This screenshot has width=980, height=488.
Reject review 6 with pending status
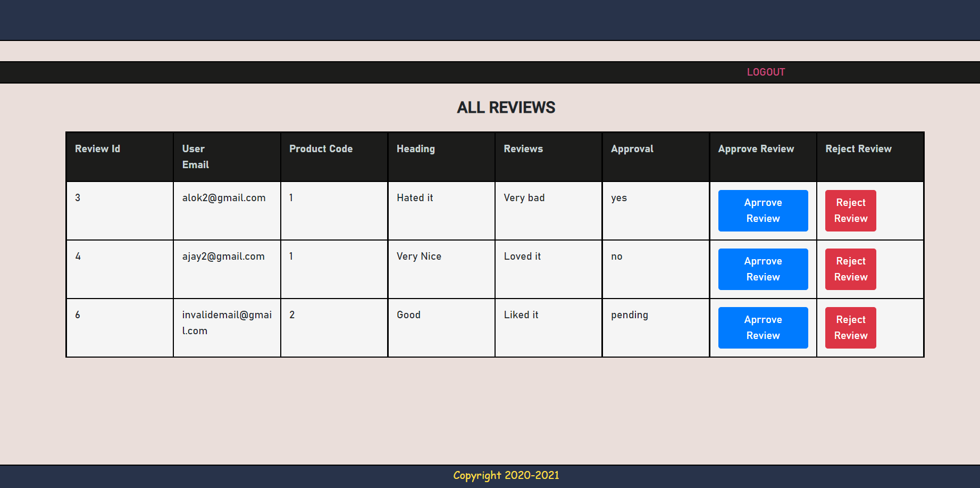click(851, 328)
